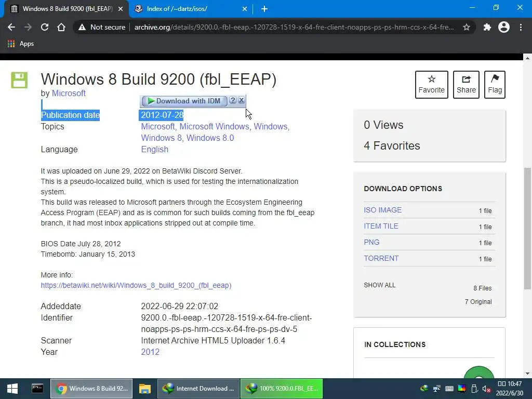Click the 4 Favorites count
Image resolution: width=532 pixels, height=399 pixels.
pos(392,146)
